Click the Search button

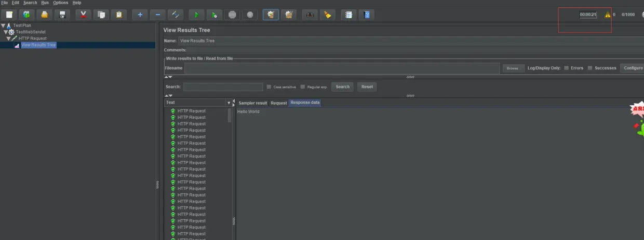click(x=343, y=87)
